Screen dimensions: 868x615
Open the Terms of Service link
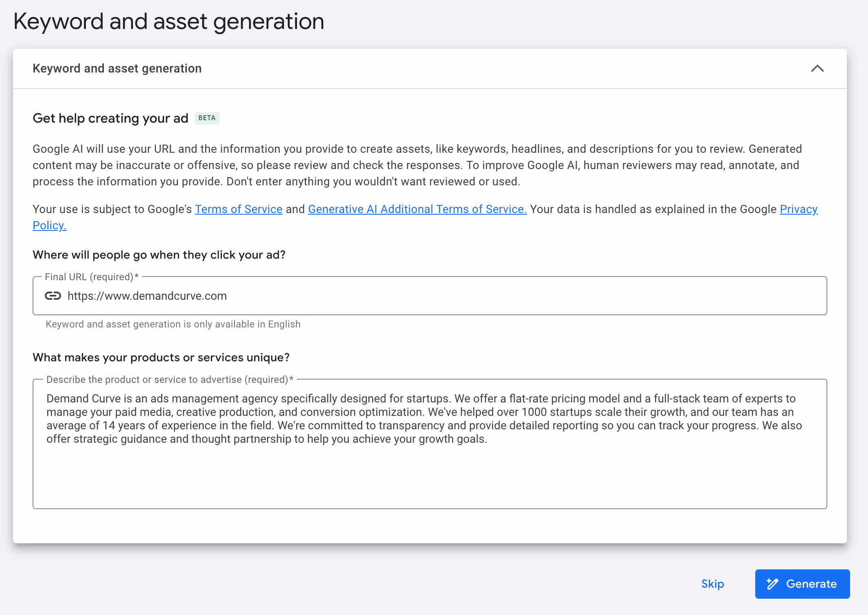pos(239,209)
